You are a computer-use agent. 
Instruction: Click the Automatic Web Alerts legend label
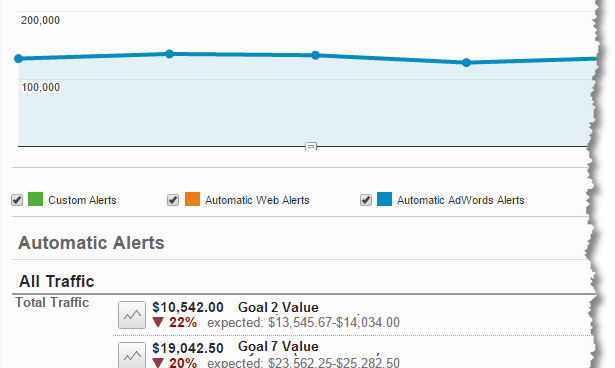click(x=257, y=200)
